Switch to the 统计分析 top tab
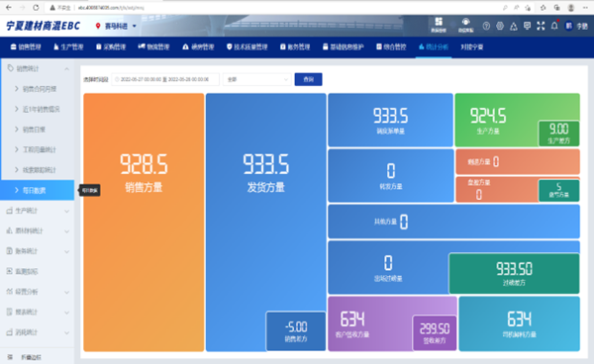The image size is (594, 364). click(x=434, y=46)
